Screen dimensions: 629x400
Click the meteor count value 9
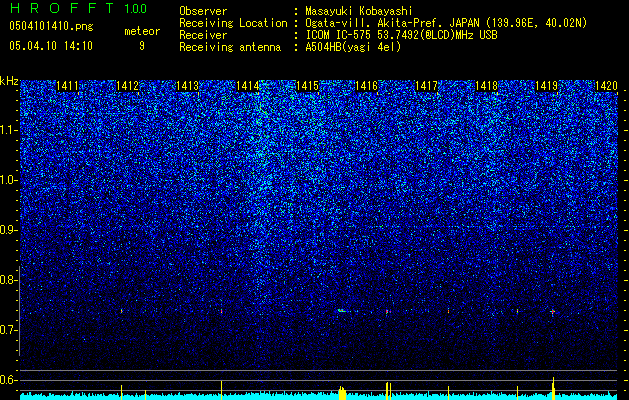tap(142, 46)
